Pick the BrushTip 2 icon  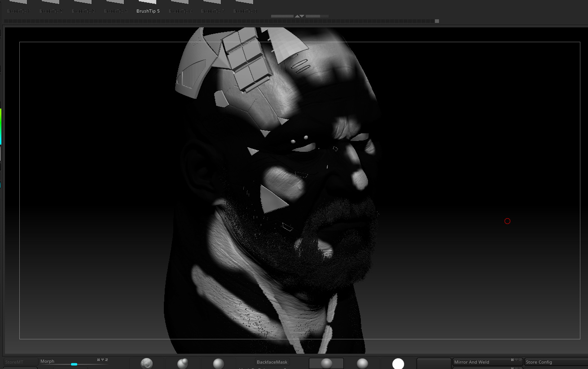(x=51, y=7)
